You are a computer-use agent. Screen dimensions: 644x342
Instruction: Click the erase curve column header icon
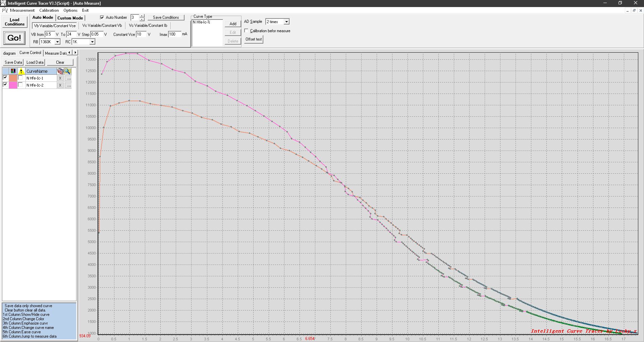pos(60,71)
